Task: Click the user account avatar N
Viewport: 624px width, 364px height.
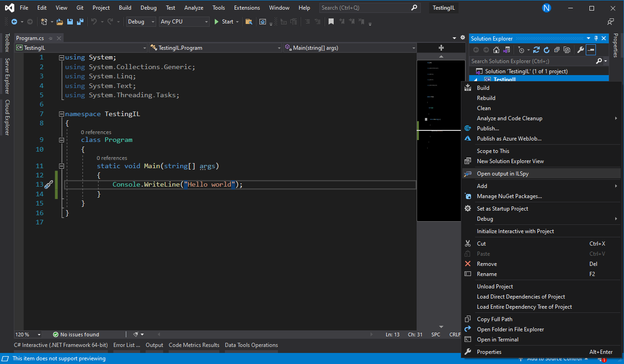Action: (547, 8)
